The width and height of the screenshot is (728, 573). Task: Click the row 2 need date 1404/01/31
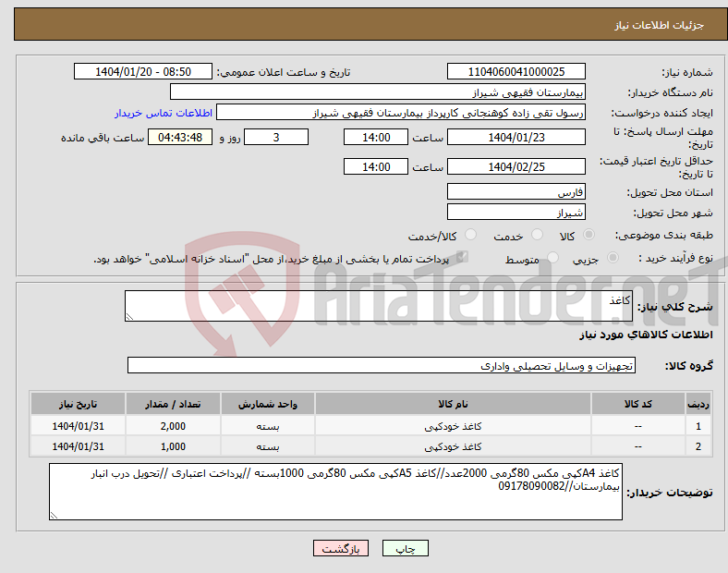click(78, 446)
